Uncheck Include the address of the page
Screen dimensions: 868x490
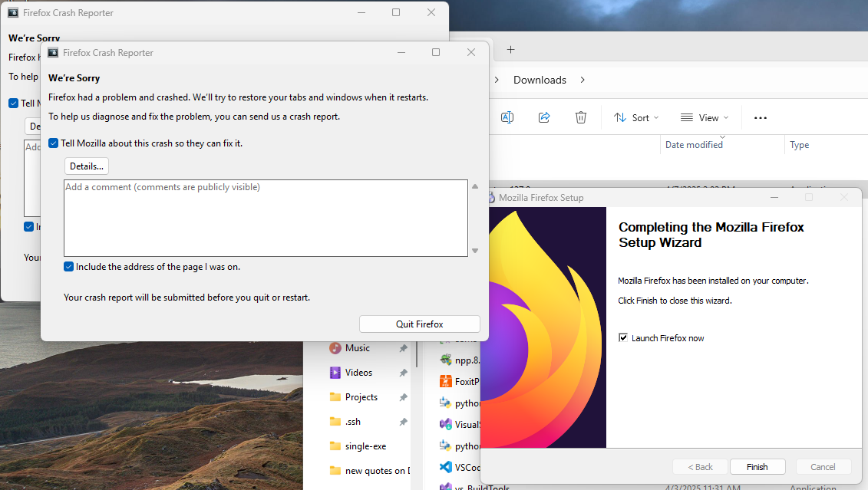[68, 267]
